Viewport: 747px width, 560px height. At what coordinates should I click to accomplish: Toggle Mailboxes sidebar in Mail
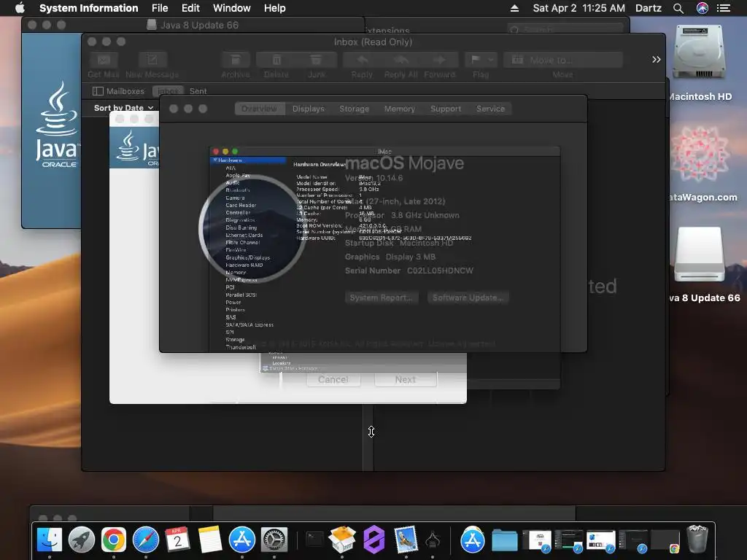[x=119, y=91]
